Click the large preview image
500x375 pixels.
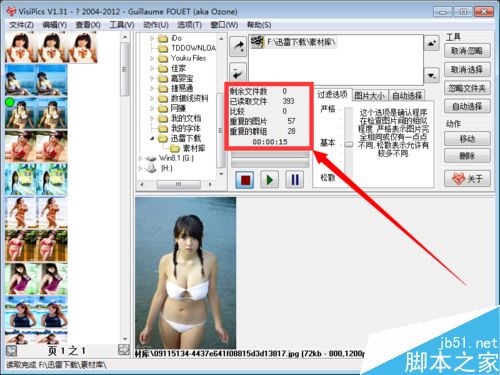(x=186, y=273)
